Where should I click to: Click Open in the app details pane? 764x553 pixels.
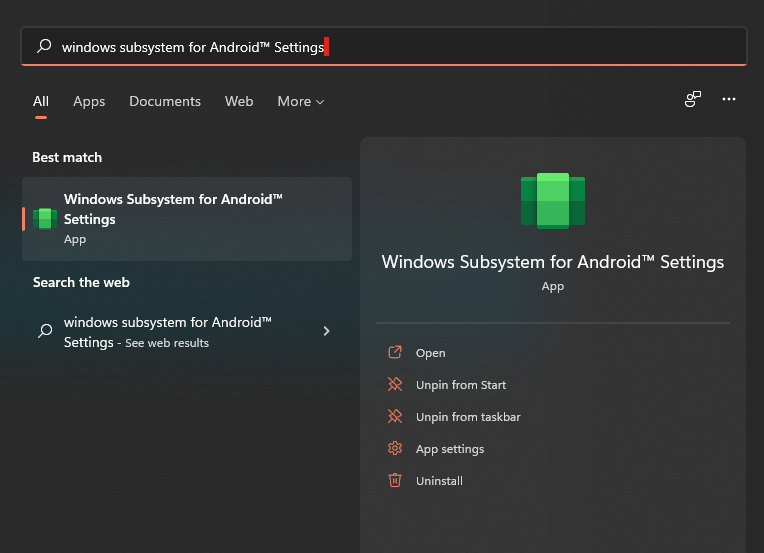click(431, 353)
